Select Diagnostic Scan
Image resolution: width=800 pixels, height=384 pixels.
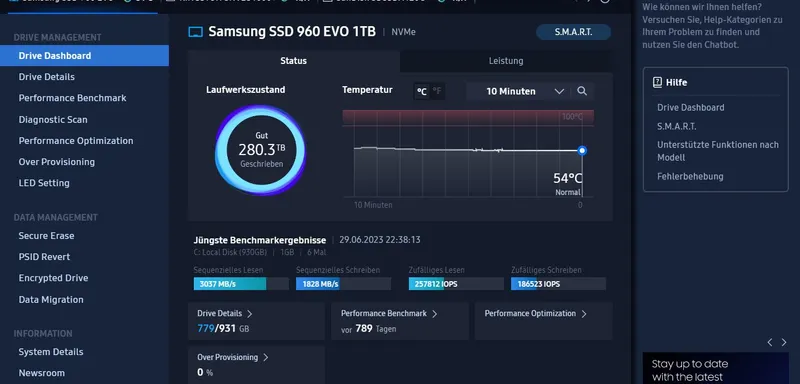coord(53,120)
